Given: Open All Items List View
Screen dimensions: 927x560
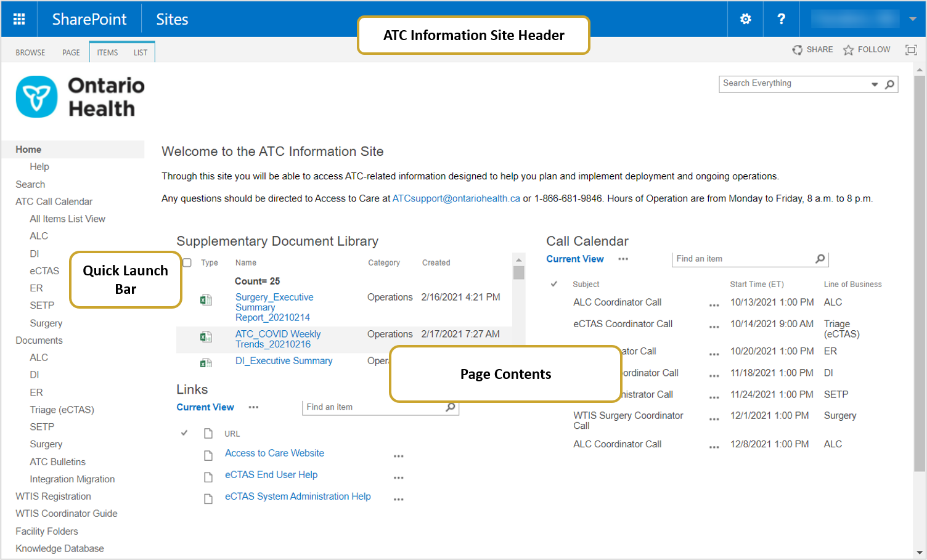Looking at the screenshot, I should pos(68,219).
